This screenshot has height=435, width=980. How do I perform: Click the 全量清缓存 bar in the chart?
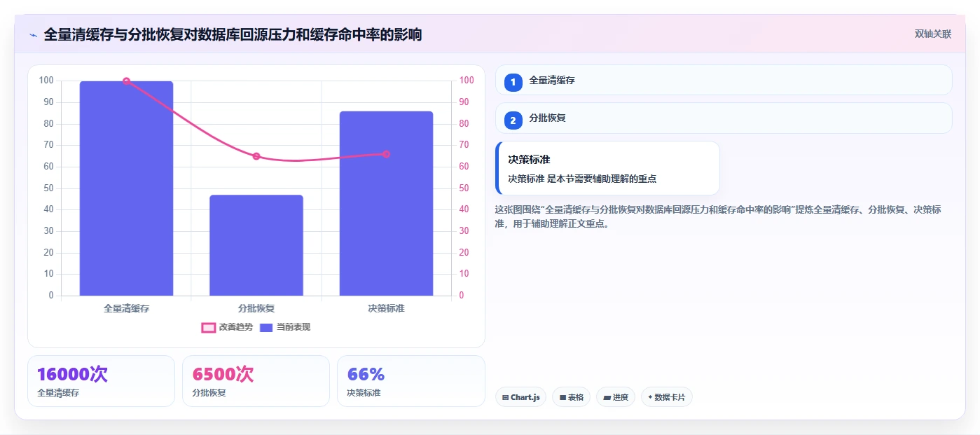tap(126, 188)
